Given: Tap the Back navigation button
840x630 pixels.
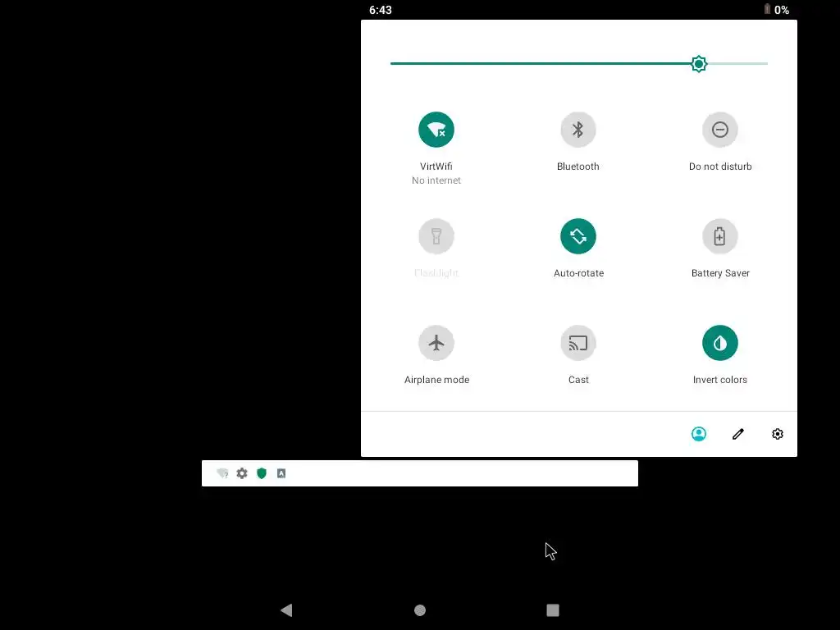Looking at the screenshot, I should coord(286,609).
